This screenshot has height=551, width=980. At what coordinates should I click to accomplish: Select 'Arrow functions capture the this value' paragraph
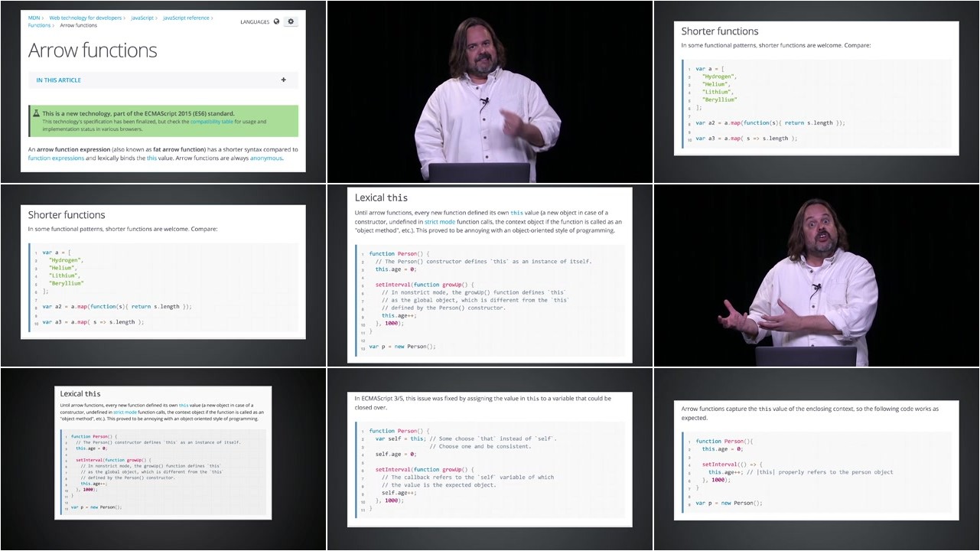point(810,413)
